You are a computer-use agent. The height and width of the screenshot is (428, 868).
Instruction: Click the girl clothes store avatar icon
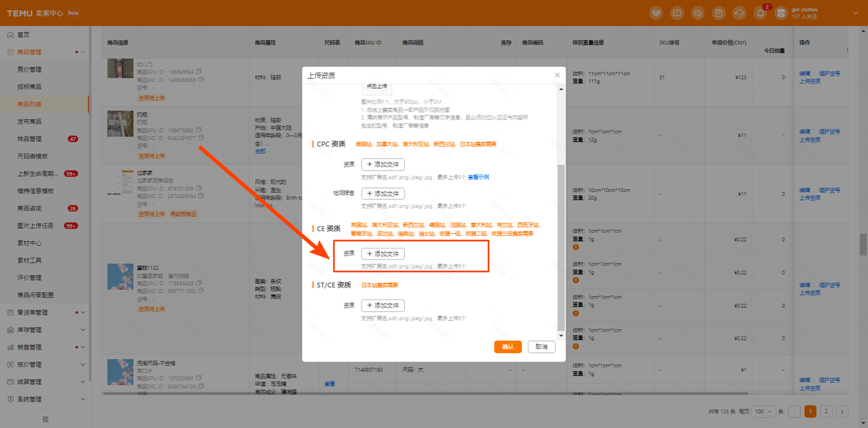pos(781,13)
